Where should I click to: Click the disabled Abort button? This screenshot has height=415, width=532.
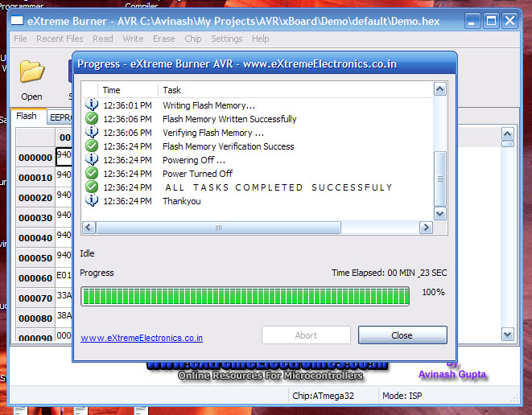tap(306, 335)
